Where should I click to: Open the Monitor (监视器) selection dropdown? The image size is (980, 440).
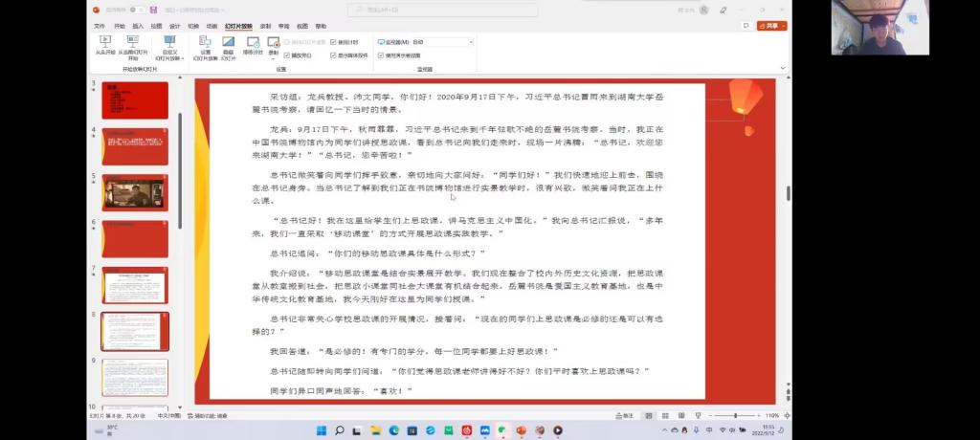442,42
